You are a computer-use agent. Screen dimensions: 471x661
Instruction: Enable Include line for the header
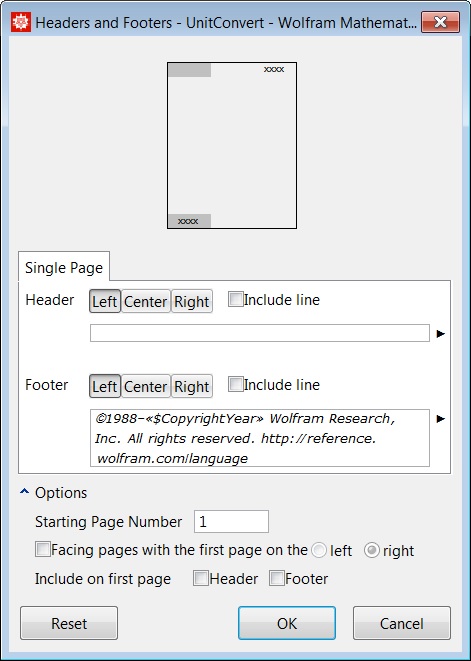[x=235, y=299]
